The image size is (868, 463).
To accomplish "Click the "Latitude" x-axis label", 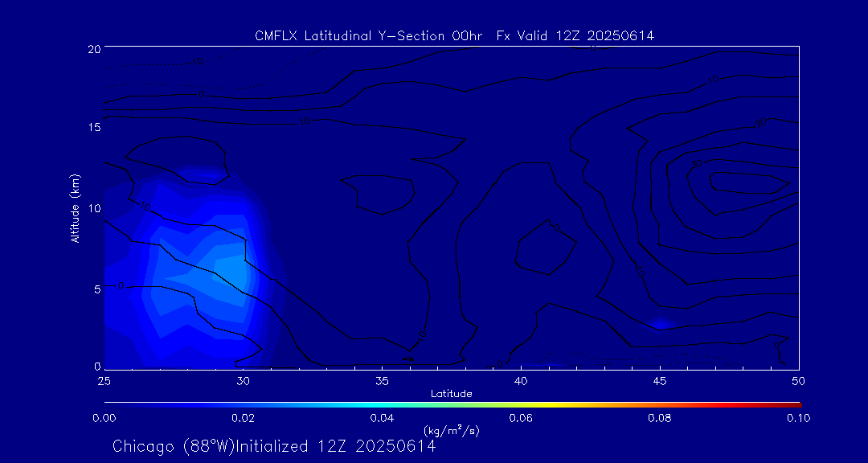I will pyautogui.click(x=452, y=393).
